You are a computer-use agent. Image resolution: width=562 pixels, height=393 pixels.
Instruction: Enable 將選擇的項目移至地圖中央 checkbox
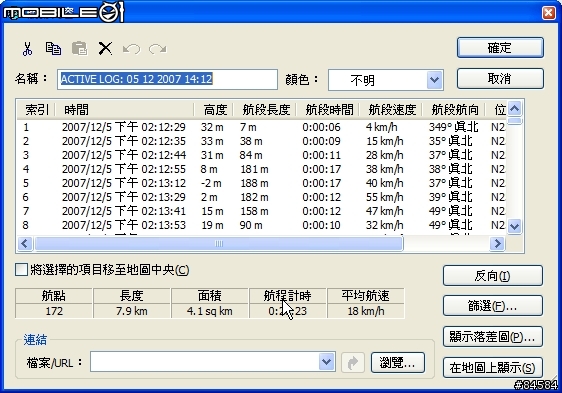pos(21,270)
